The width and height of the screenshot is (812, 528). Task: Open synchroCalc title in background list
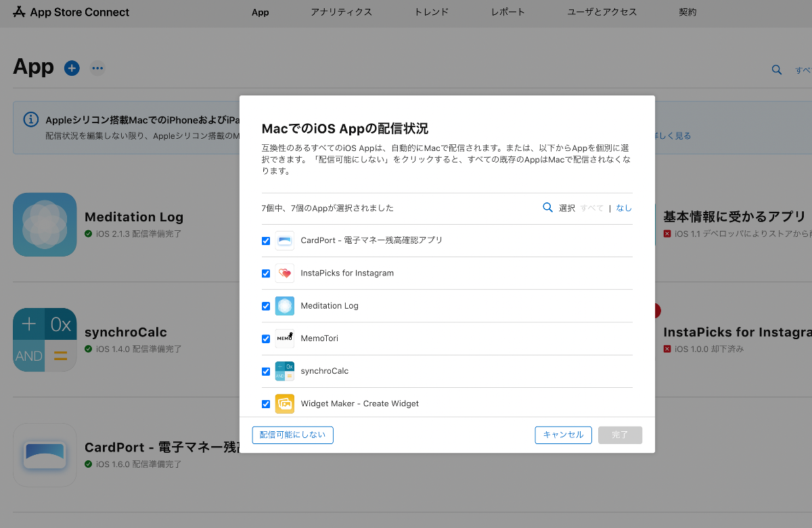pos(126,332)
